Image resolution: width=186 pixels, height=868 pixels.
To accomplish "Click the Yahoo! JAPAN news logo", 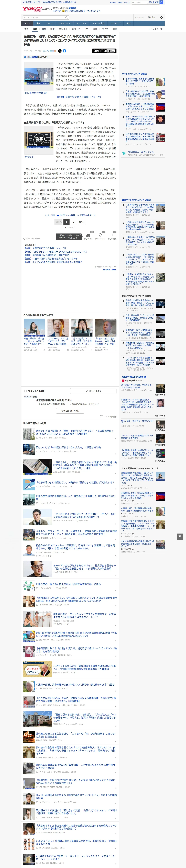I will (37, 9).
